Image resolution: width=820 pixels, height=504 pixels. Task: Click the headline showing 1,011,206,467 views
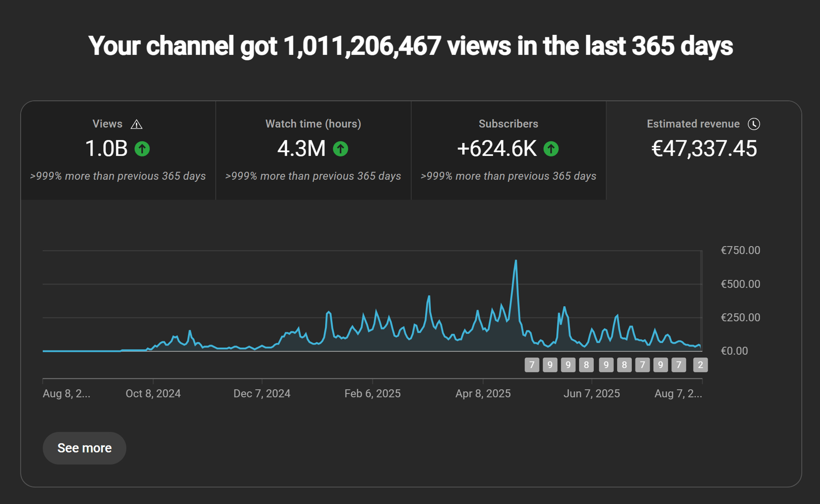pyautogui.click(x=410, y=46)
